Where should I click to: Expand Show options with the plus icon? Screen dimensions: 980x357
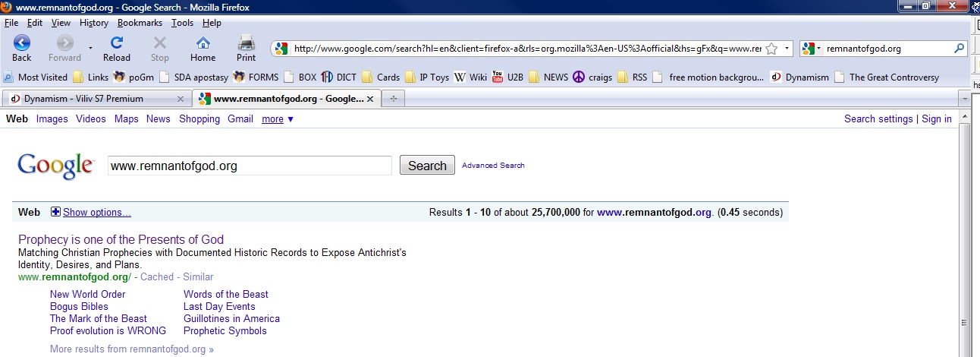[x=55, y=212]
